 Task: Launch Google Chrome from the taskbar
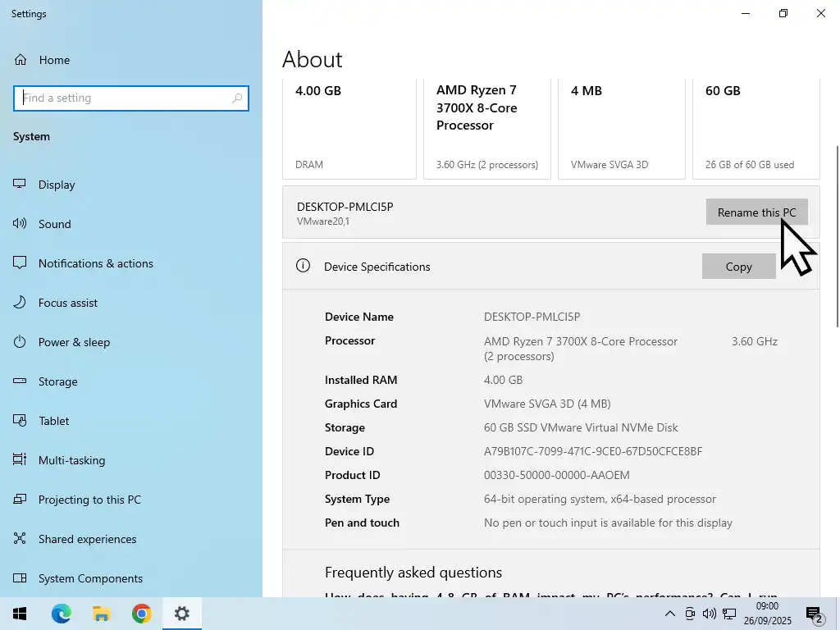pyautogui.click(x=141, y=614)
